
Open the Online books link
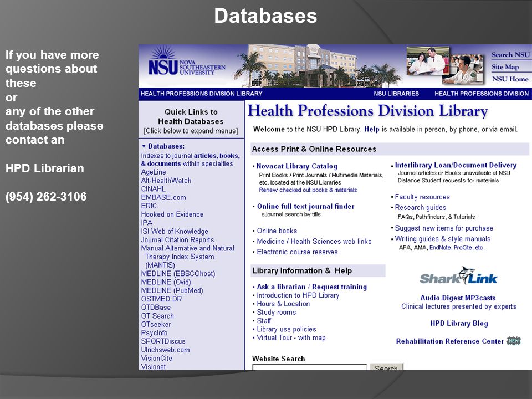pos(277,231)
